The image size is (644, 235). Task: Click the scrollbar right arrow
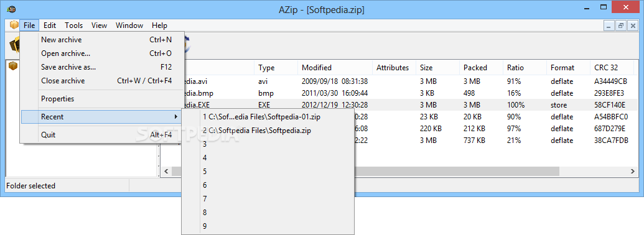tap(633, 171)
